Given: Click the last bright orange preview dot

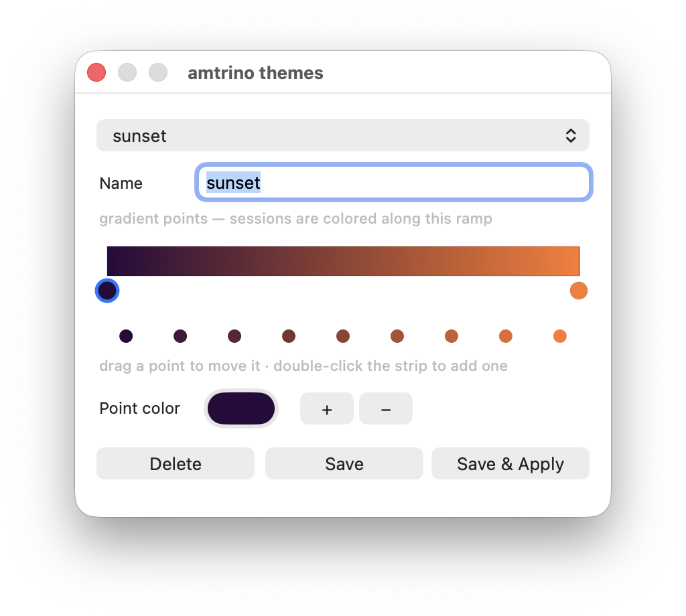Looking at the screenshot, I should coord(560,336).
